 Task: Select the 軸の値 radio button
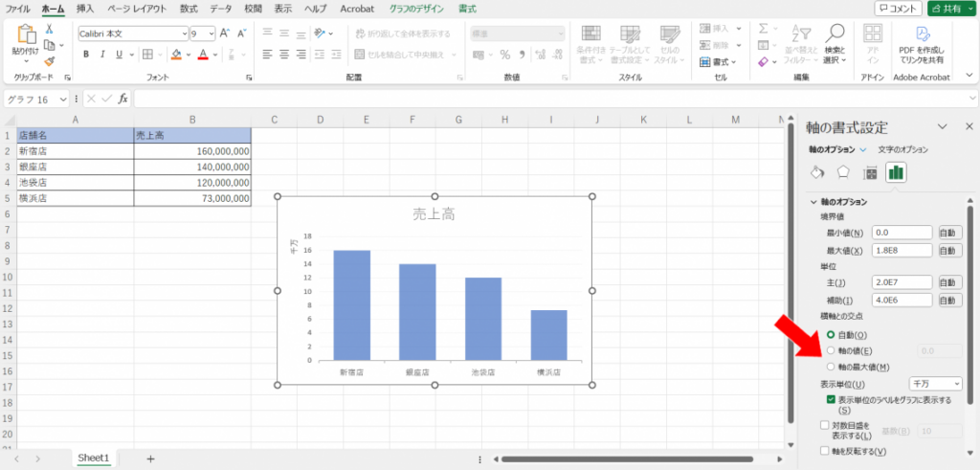[x=831, y=350]
